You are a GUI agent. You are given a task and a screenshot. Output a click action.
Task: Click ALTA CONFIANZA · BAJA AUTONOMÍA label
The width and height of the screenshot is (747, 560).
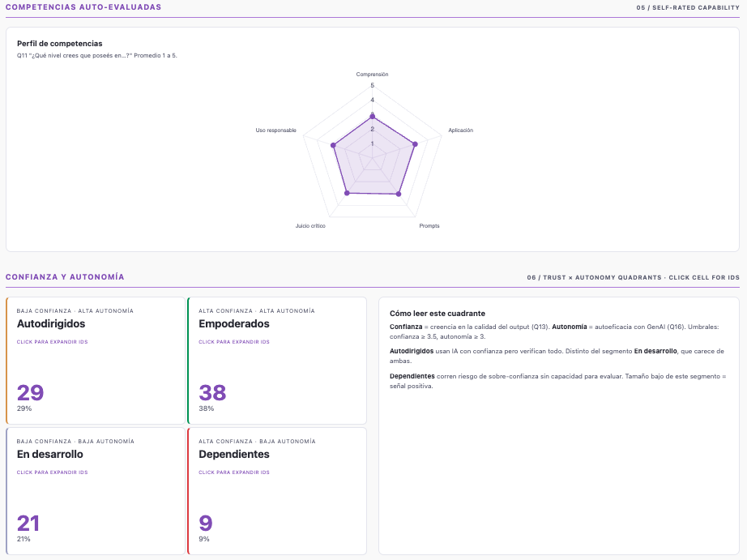pos(258,442)
